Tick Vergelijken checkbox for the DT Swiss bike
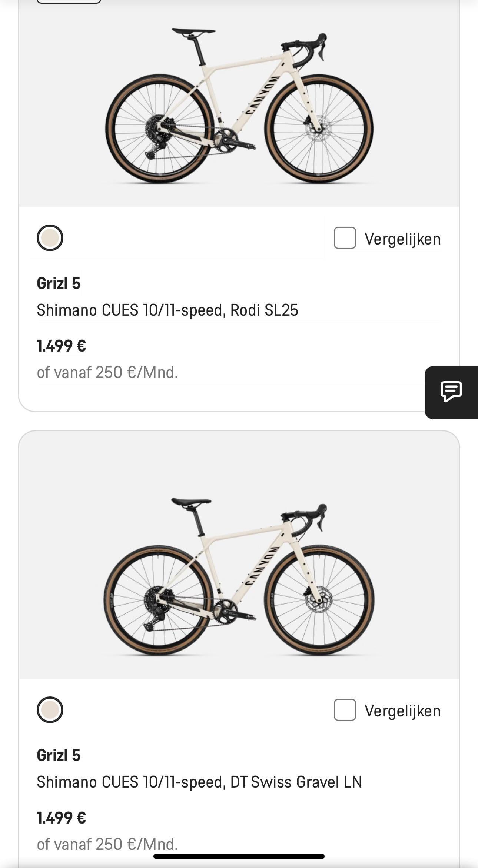The height and width of the screenshot is (868, 478). pyautogui.click(x=345, y=710)
